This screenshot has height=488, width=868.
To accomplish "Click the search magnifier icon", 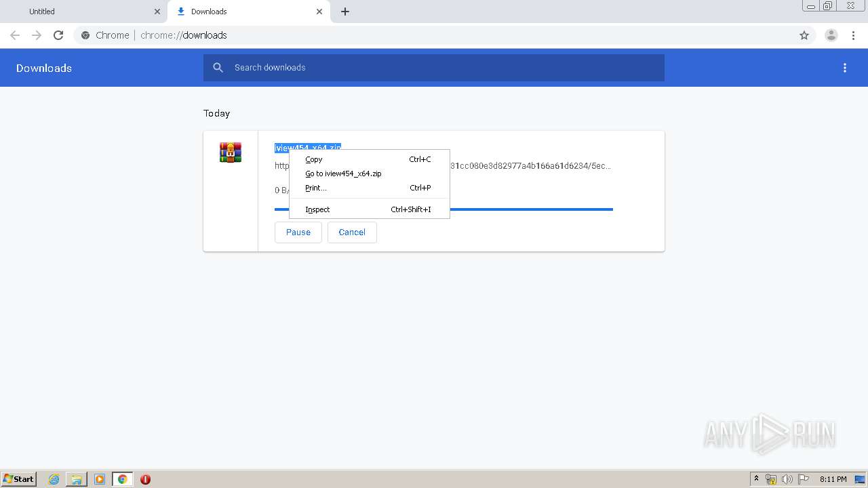I will (218, 68).
